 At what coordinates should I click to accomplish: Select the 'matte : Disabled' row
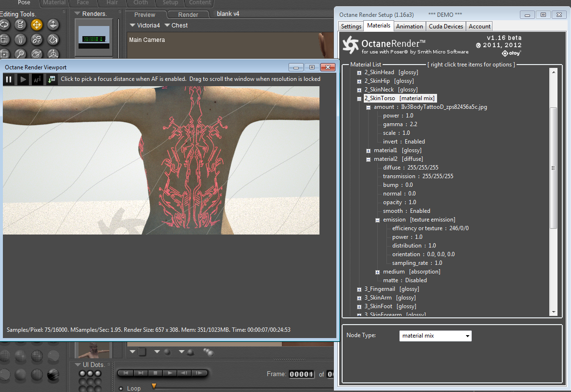[405, 280]
